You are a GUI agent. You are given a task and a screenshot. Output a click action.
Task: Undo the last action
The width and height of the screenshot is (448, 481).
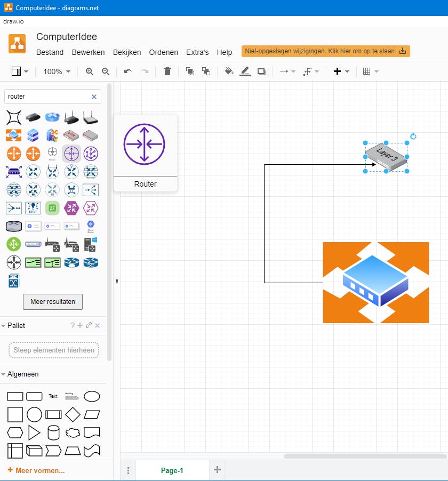[128, 71]
